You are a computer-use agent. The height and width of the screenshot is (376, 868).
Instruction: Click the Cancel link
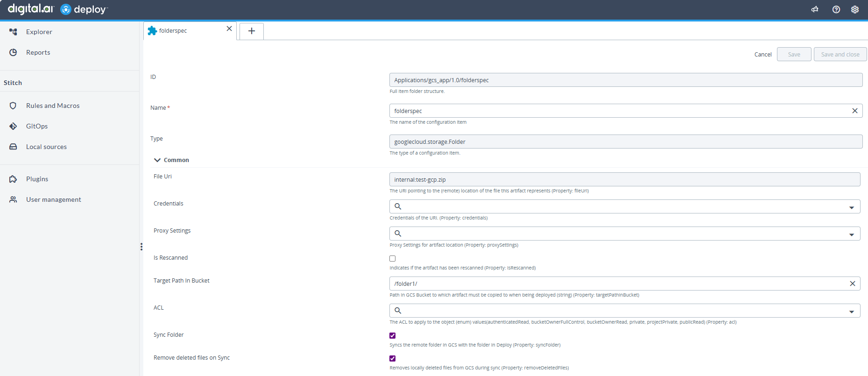tap(763, 55)
